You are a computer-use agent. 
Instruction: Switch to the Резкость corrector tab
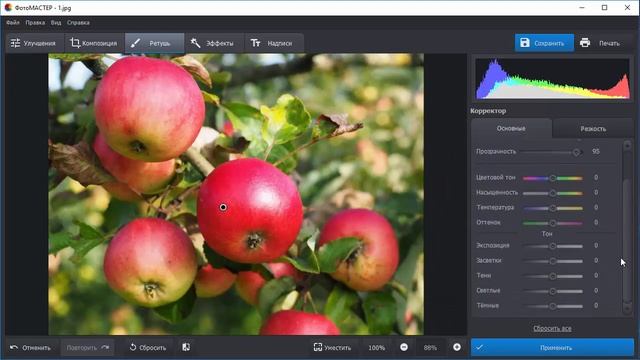pos(593,129)
